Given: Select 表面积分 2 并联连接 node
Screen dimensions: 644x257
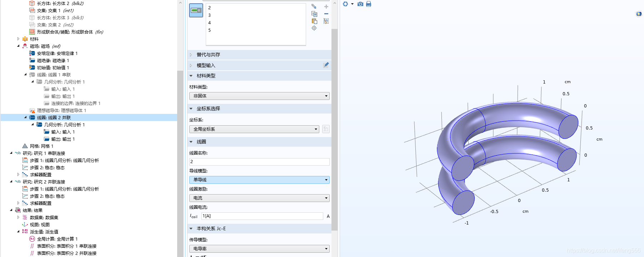Looking at the screenshot, I should tap(63, 253).
